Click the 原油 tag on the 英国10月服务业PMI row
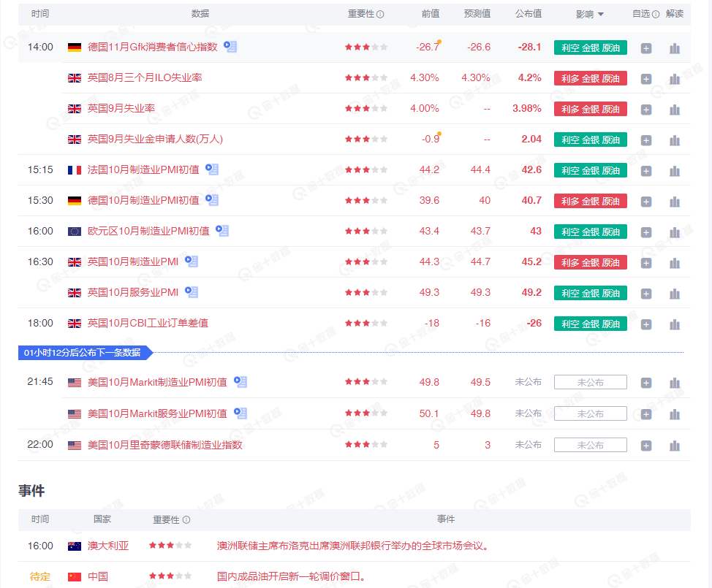The height and width of the screenshot is (588, 712). (x=612, y=292)
